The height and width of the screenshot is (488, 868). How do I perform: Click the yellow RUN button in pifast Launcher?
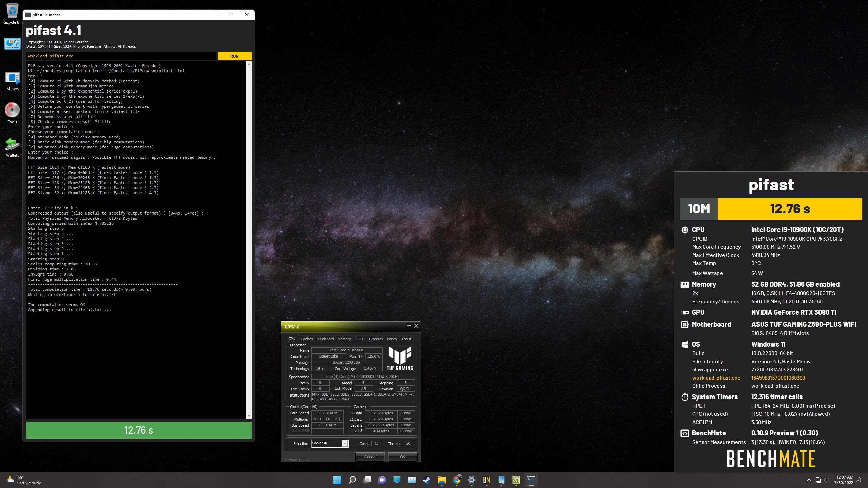coord(234,56)
